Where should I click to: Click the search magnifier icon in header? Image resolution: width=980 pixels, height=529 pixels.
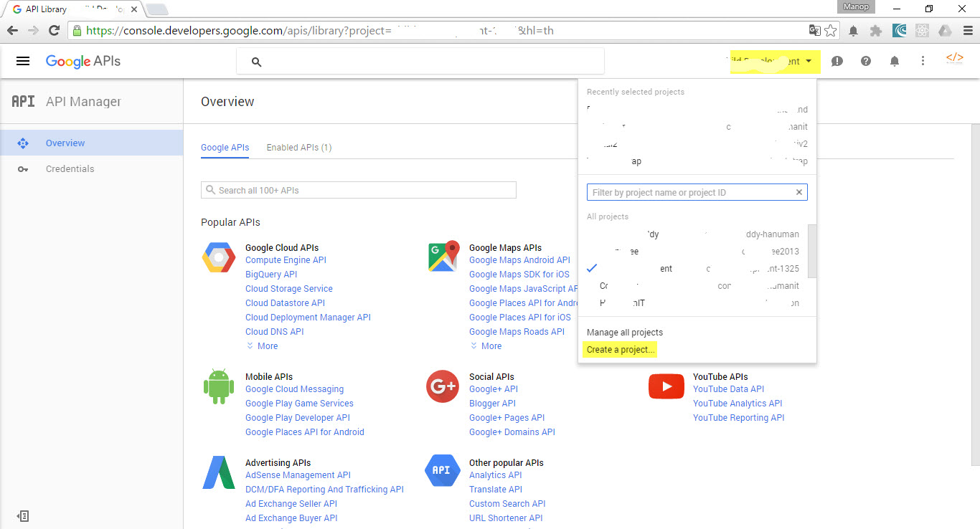tap(256, 62)
